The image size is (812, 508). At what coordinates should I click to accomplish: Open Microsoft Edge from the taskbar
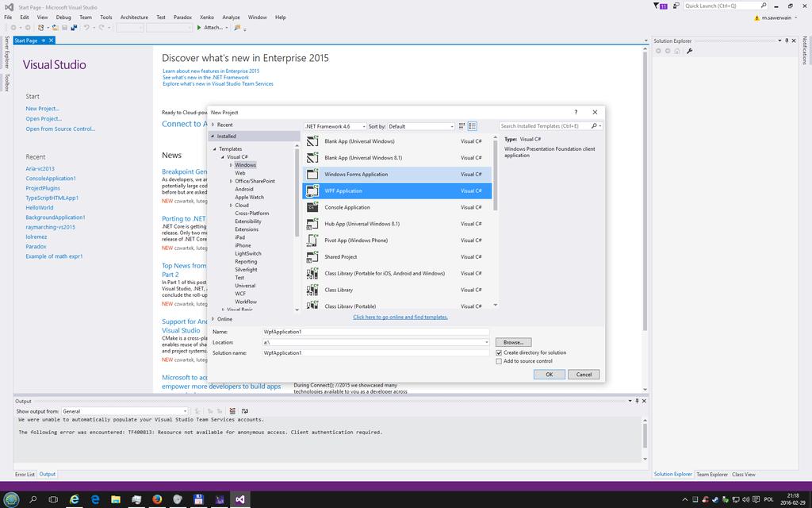95,500
